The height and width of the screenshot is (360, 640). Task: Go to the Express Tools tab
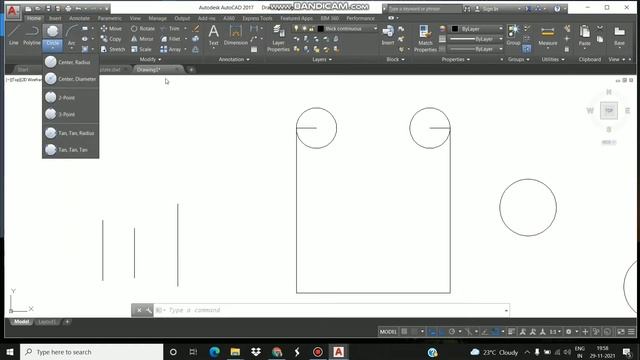pyautogui.click(x=257, y=18)
